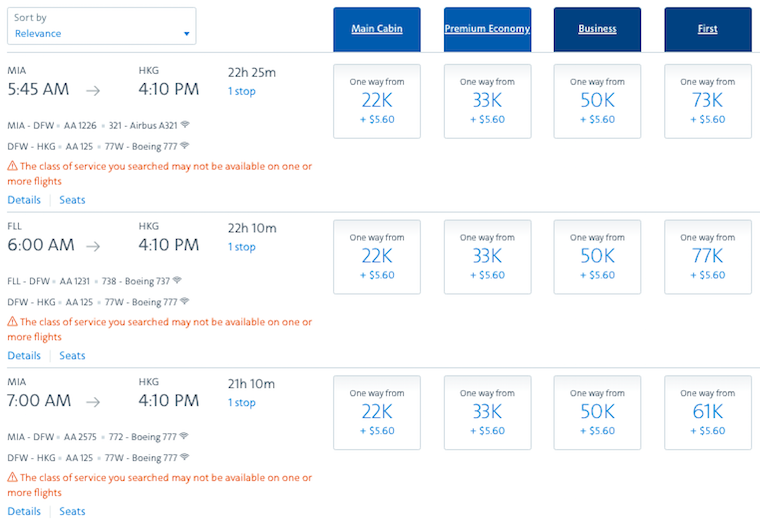The height and width of the screenshot is (523, 760).
Task: Click the Wi-Fi icon next to AA 1226 Airbus A321
Action: pyautogui.click(x=185, y=125)
